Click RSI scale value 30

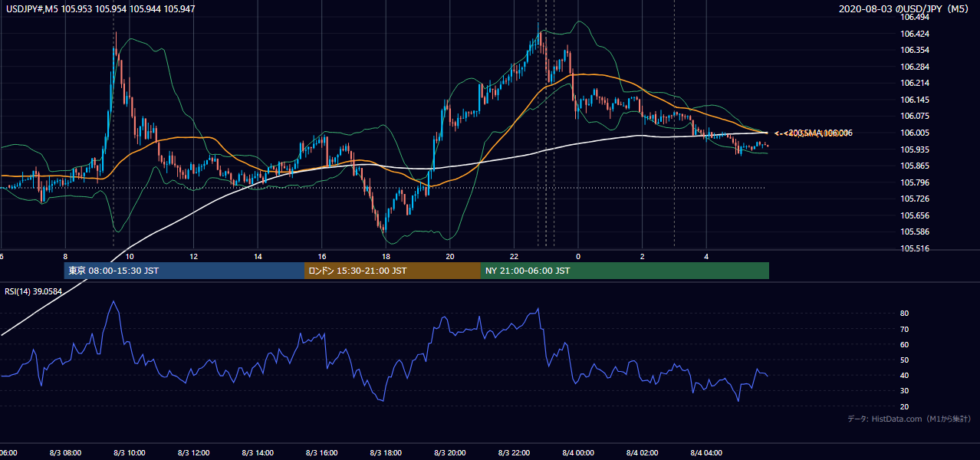(905, 390)
